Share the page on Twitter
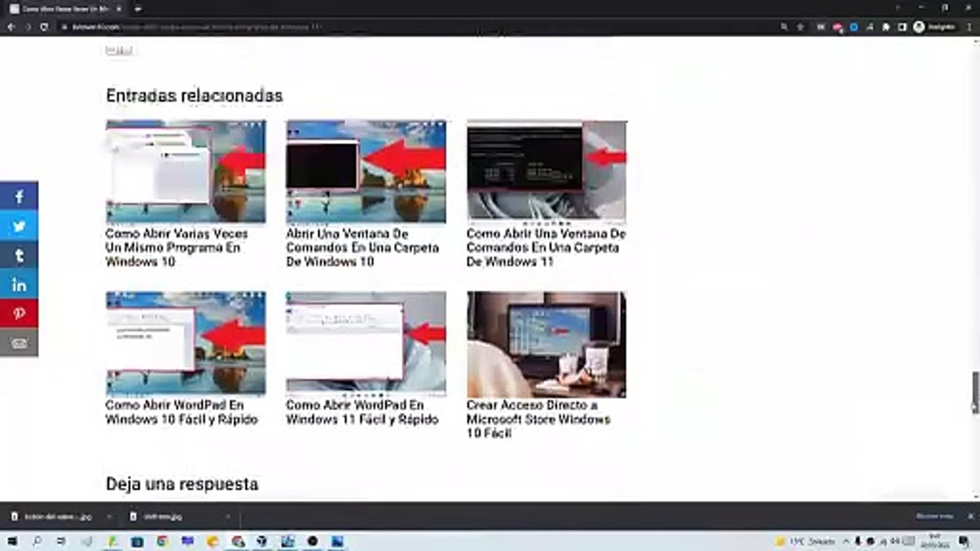The image size is (980, 551). pos(19,226)
